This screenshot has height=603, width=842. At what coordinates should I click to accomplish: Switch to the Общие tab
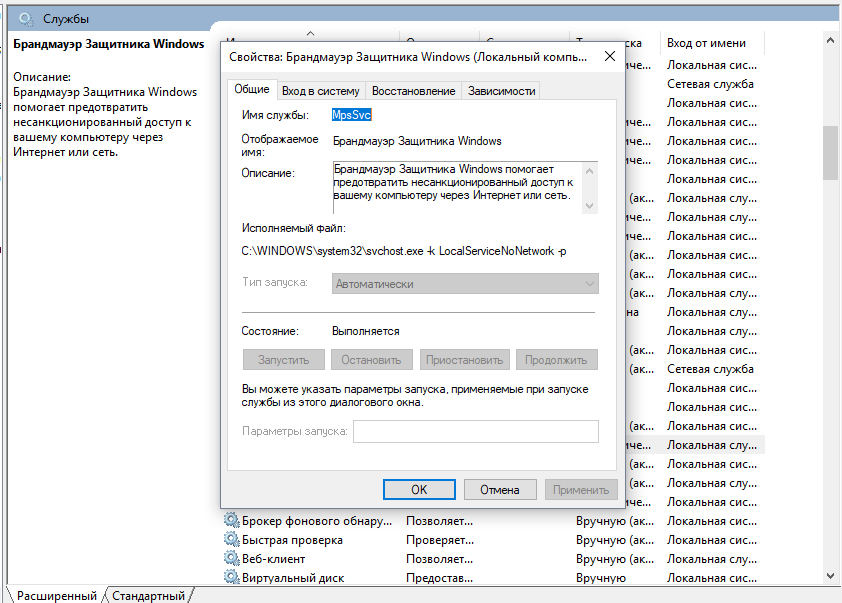click(252, 90)
